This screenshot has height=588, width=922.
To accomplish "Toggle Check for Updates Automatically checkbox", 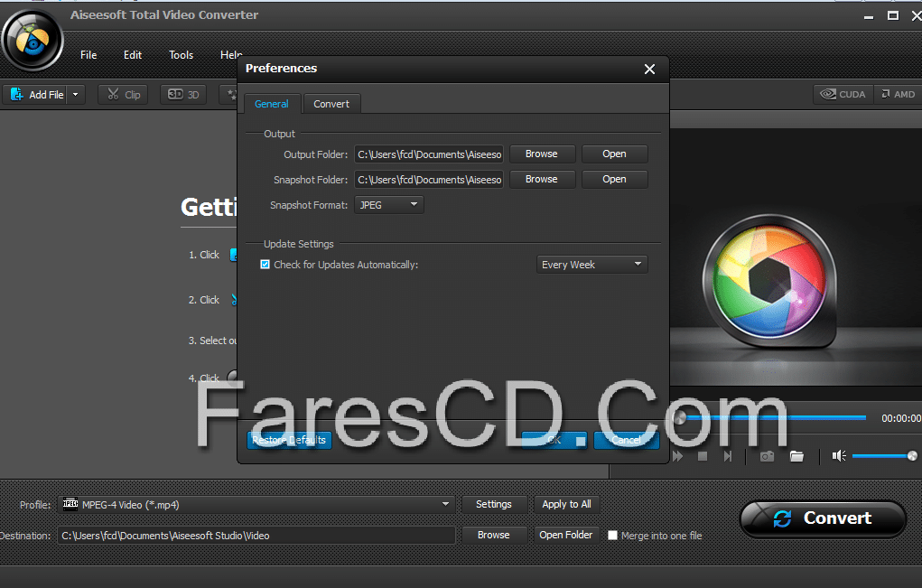I will (x=265, y=265).
